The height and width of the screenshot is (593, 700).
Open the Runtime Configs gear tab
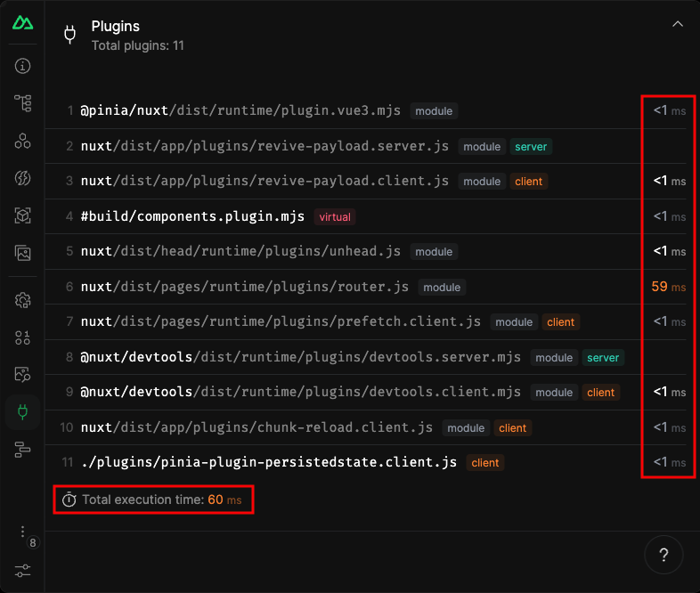pyautogui.click(x=23, y=300)
